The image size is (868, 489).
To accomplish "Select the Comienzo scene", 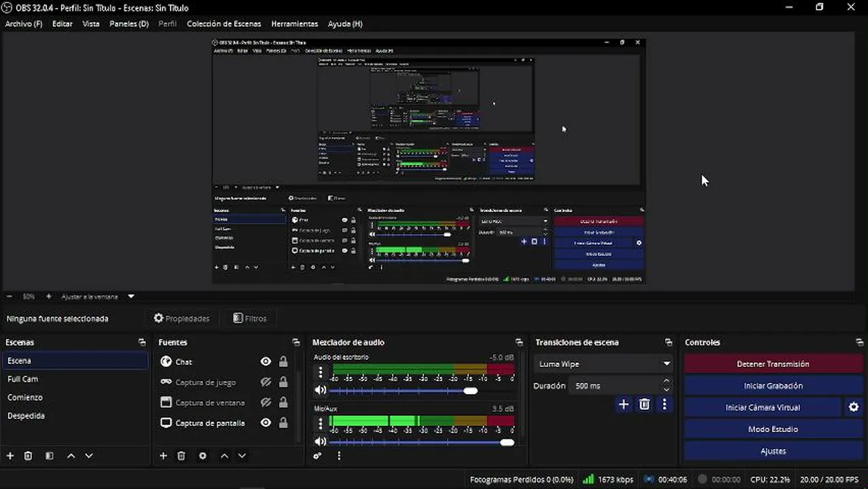I will (75, 397).
